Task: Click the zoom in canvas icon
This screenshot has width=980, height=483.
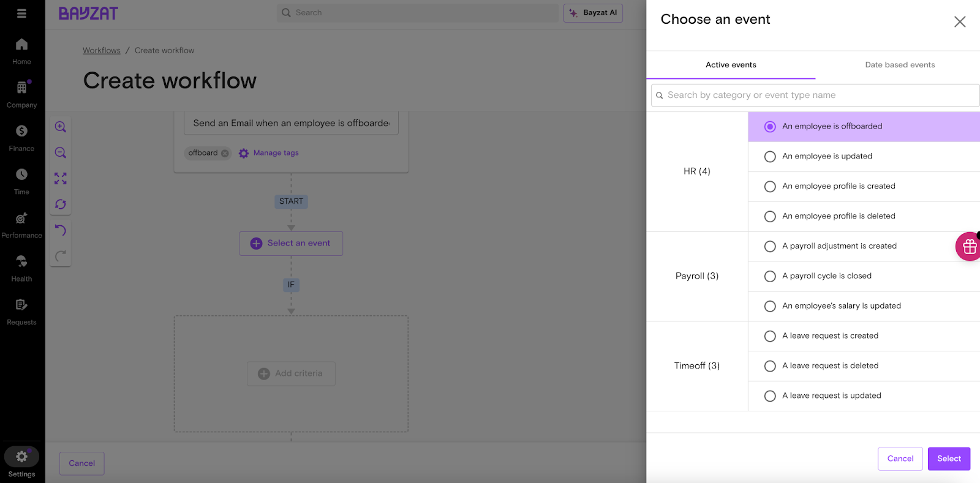Action: [x=60, y=127]
